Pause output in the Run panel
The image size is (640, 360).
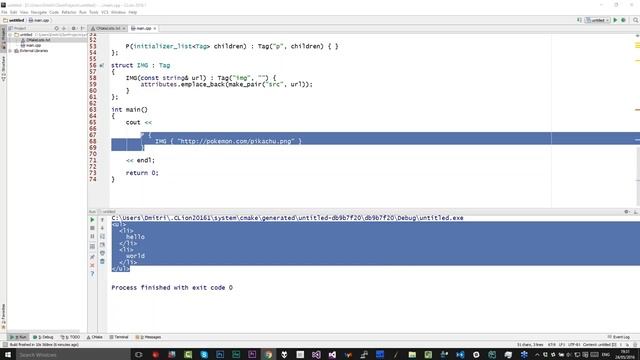92,236
